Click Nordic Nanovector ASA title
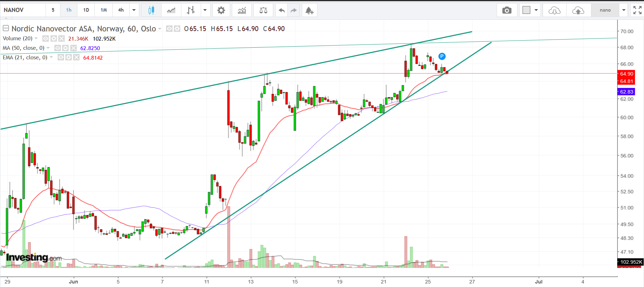The height and width of the screenshot is (287, 644). point(84,29)
